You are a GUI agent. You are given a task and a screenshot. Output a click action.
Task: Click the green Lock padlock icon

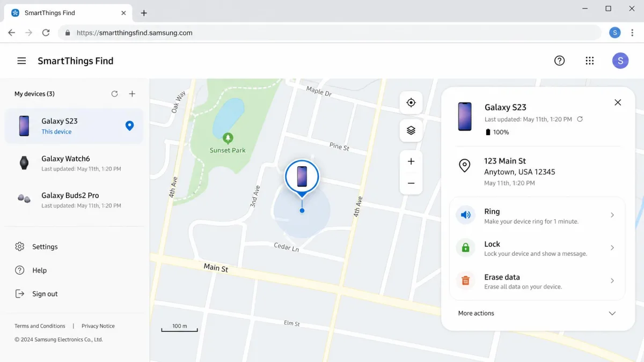tap(465, 248)
